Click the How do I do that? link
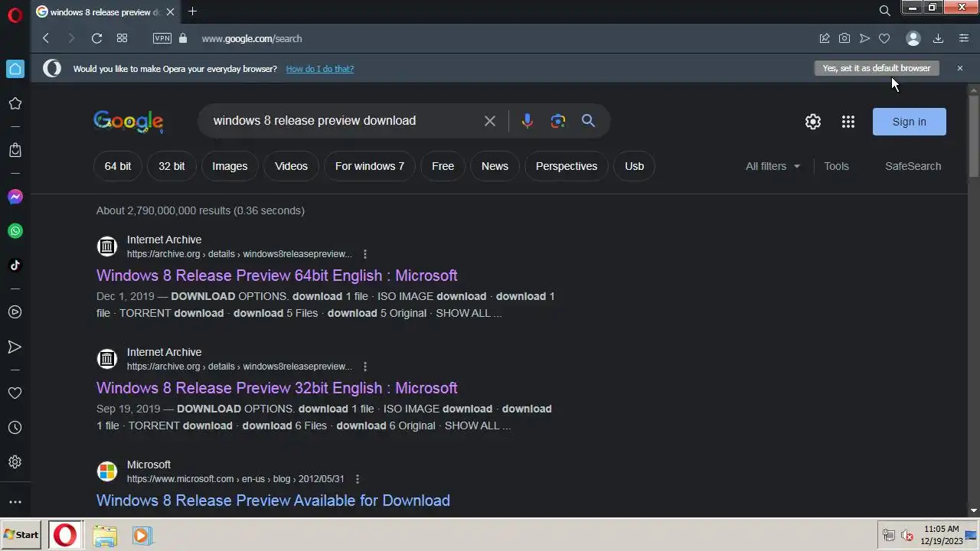The width and height of the screenshot is (980, 551). 320,69
